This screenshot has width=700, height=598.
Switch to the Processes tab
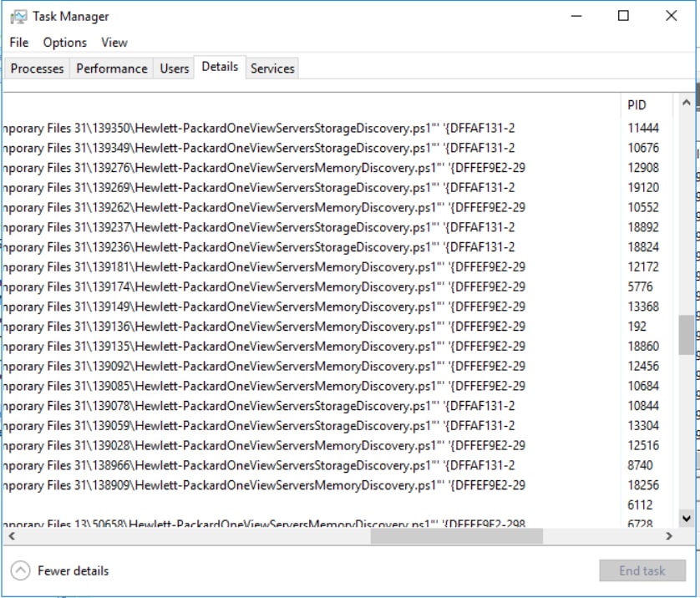point(37,68)
